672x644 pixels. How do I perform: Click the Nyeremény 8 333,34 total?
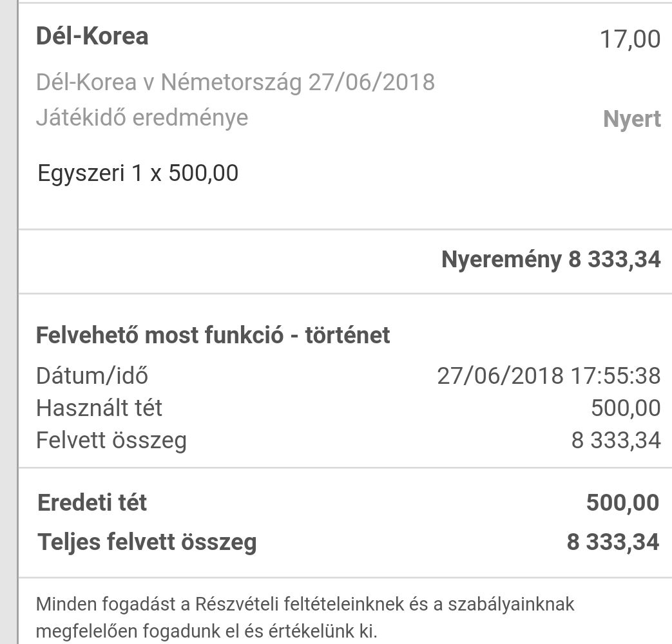551,260
